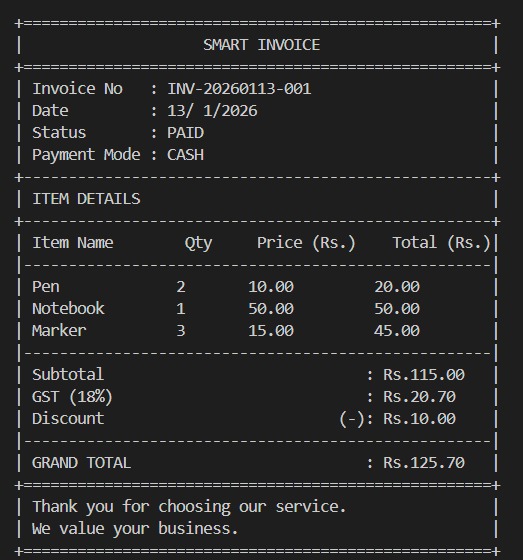Click the date value 13/ 1/2026
Viewport: 523px width, 560px height.
tap(212, 111)
